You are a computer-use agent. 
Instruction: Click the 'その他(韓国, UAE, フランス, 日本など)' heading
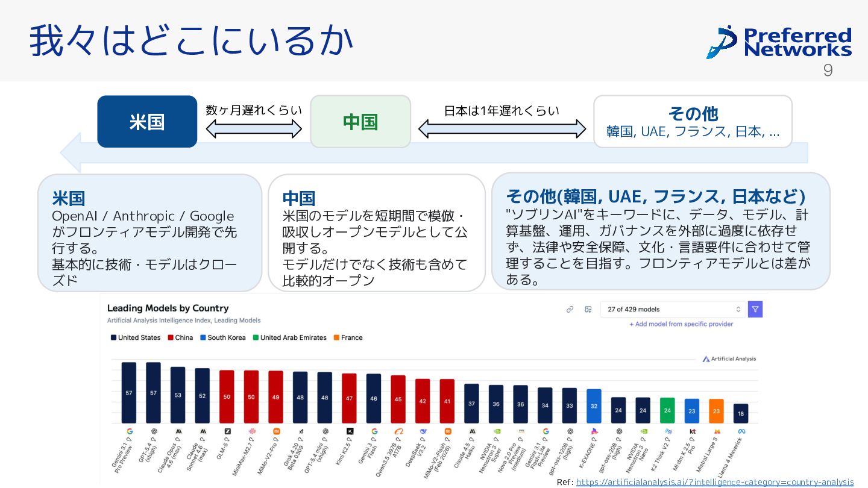click(x=655, y=196)
